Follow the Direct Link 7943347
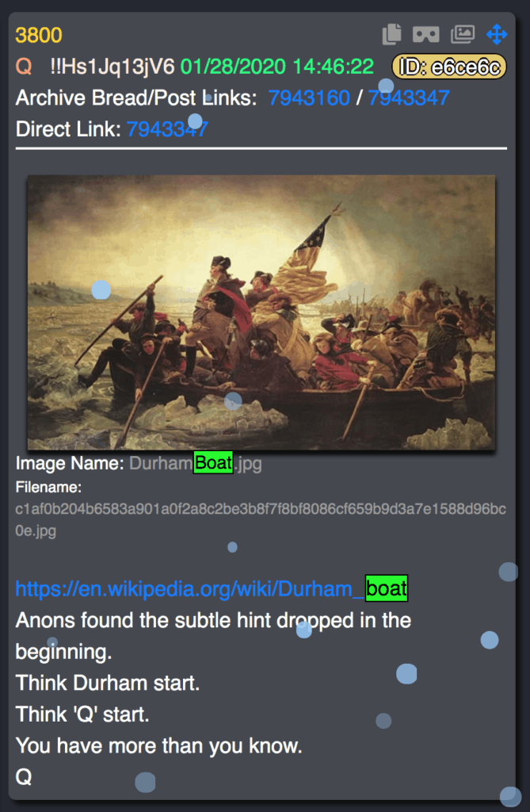The height and width of the screenshot is (812, 530). coord(167,129)
